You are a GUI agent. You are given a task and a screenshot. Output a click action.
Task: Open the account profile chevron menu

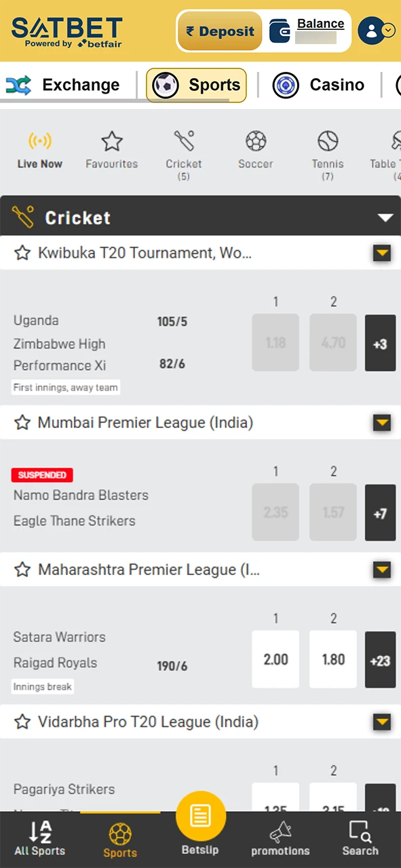pos(387,31)
